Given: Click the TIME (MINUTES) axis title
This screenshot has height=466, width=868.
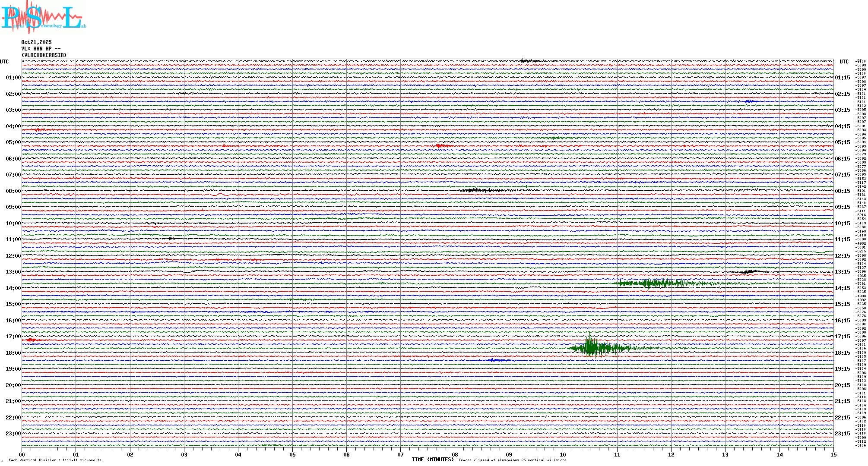Looking at the screenshot, I should [433, 460].
